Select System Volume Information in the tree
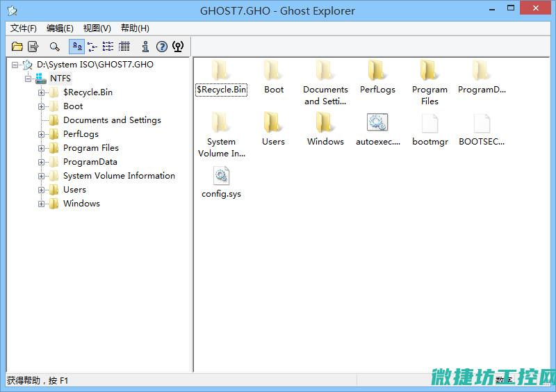The width and height of the screenshot is (556, 392). click(x=119, y=175)
